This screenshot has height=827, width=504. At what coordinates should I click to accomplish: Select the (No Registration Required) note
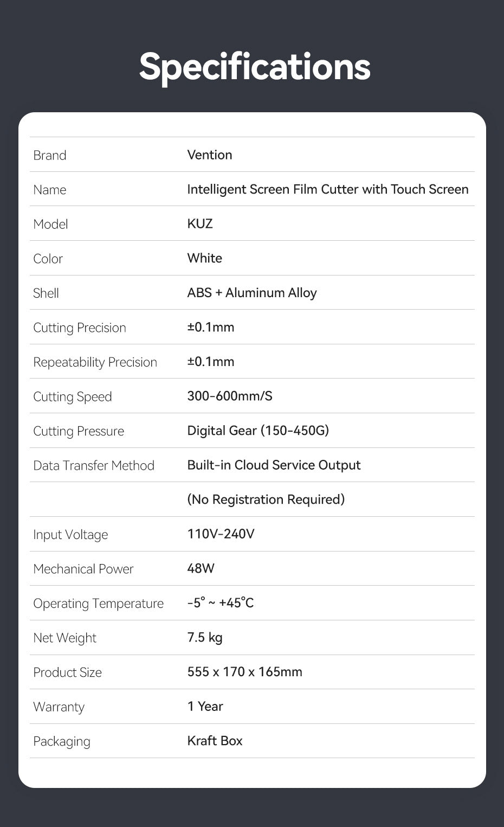tap(266, 499)
